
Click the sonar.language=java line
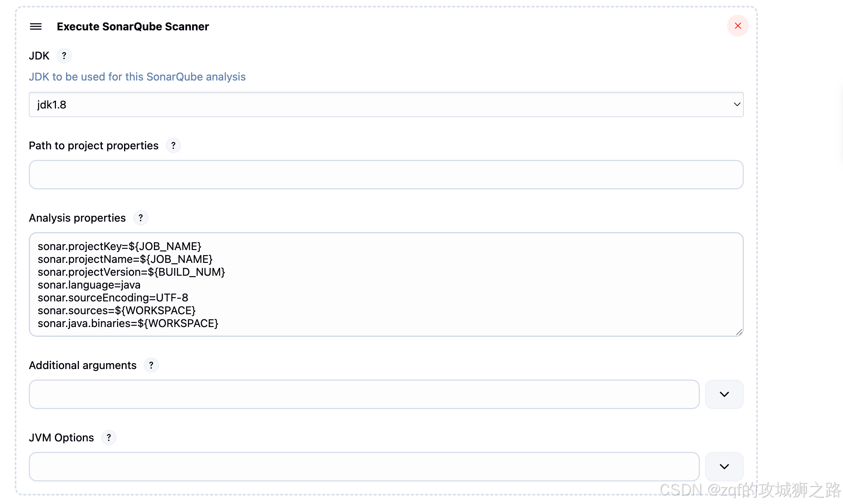89,285
